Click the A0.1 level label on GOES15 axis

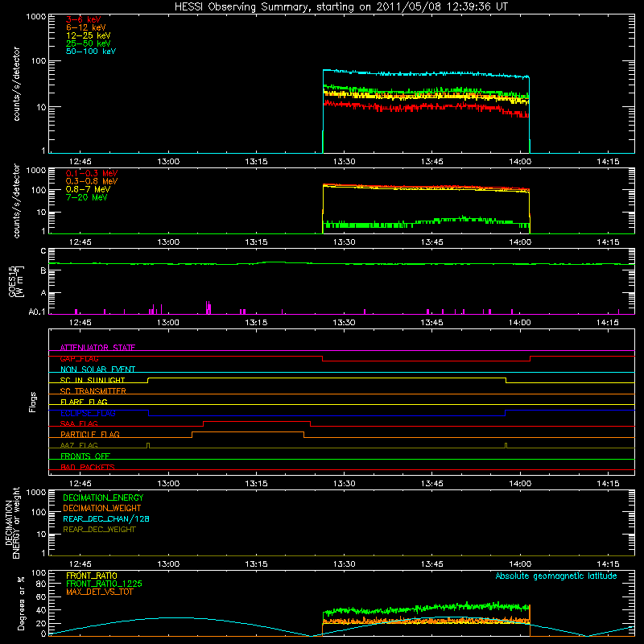[x=37, y=312]
